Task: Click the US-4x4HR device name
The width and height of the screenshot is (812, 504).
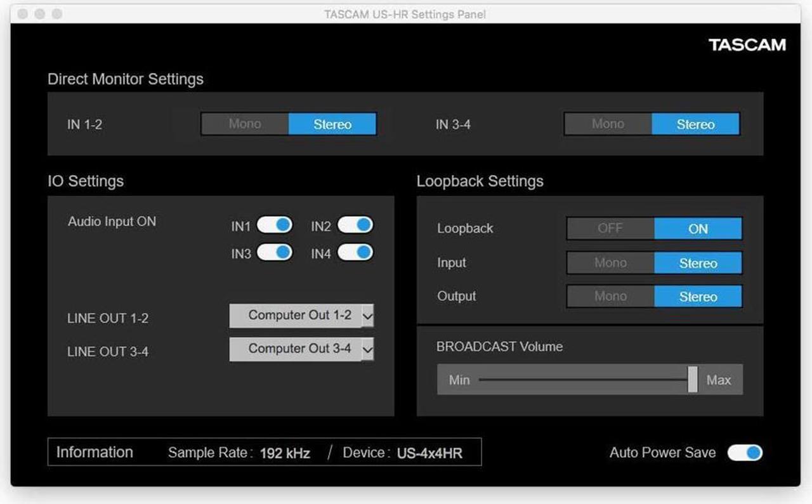Action: (429, 453)
